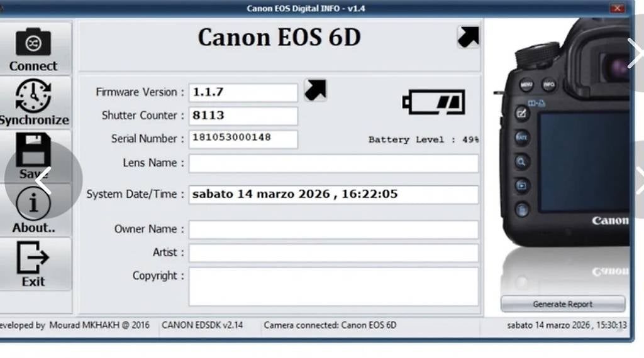This screenshot has height=358, width=644.
Task: Click the Battery Level 49% text
Action: click(x=423, y=139)
